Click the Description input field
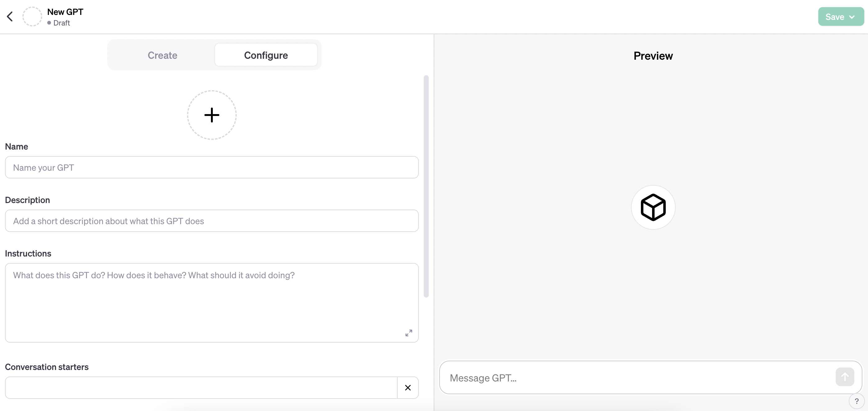The width and height of the screenshot is (868, 411). pyautogui.click(x=212, y=221)
